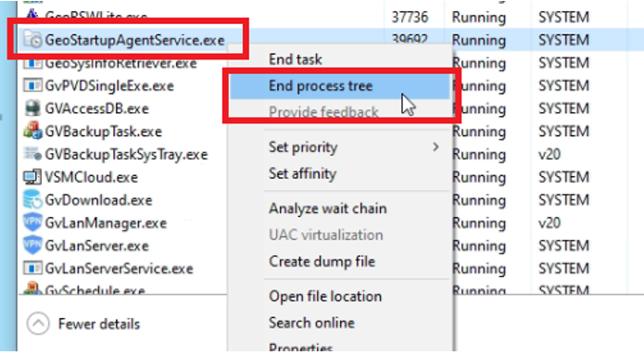Choose Open file location menu entry
Image resolution: width=644 pixels, height=355 pixels.
[x=325, y=297]
